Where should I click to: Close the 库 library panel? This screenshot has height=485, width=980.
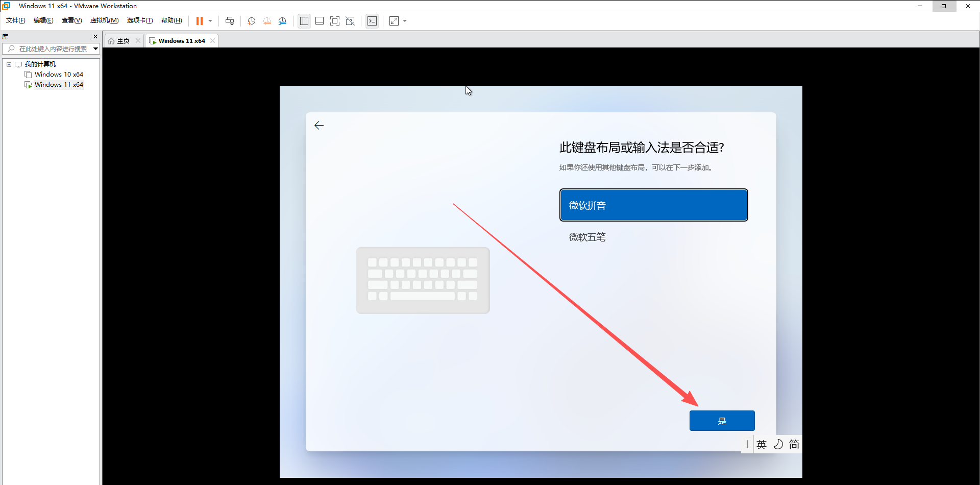coord(95,37)
